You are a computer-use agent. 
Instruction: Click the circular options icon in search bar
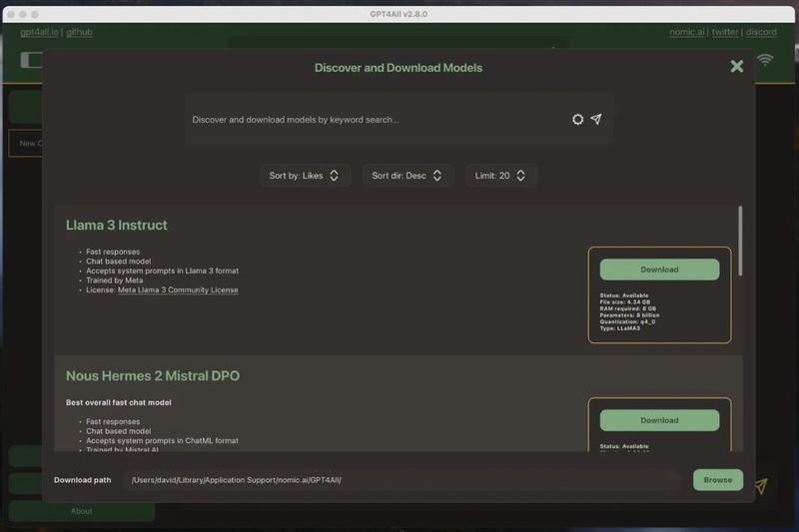point(577,119)
